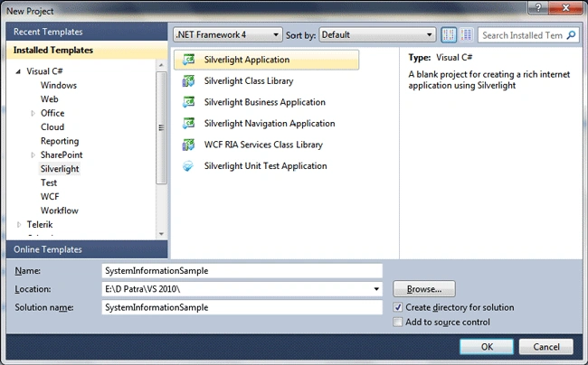588x365 pixels.
Task: Select the Windows template category
Action: (59, 85)
